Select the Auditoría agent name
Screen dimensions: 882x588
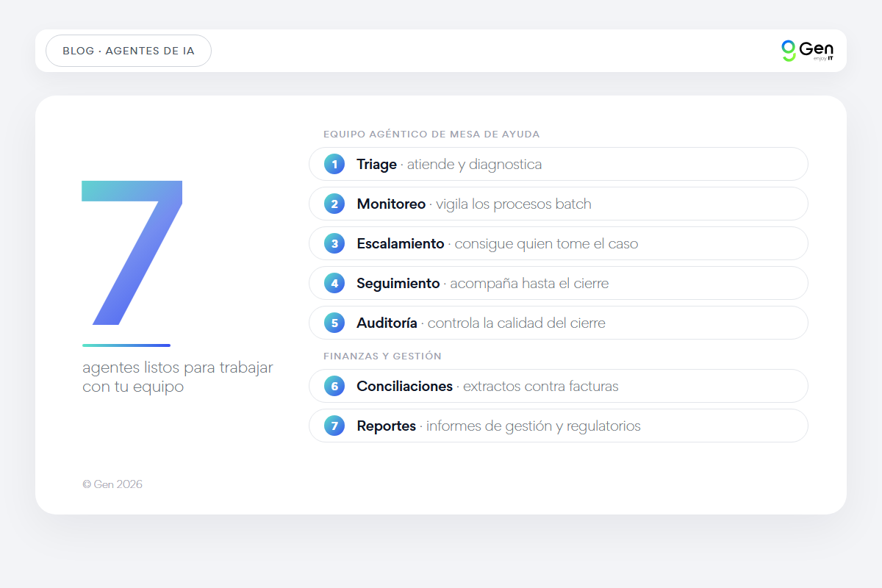point(387,323)
